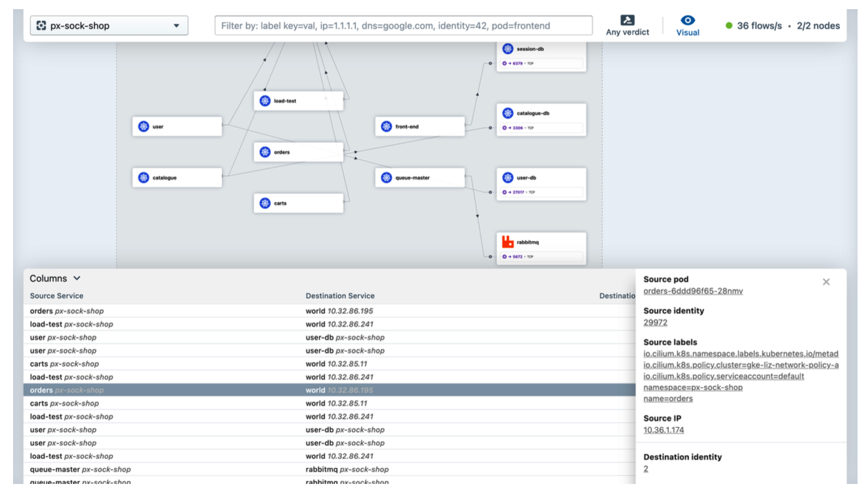The image size is (868, 499).
Task: Click the Kubernetes icon on load-test card
Action: point(265,101)
